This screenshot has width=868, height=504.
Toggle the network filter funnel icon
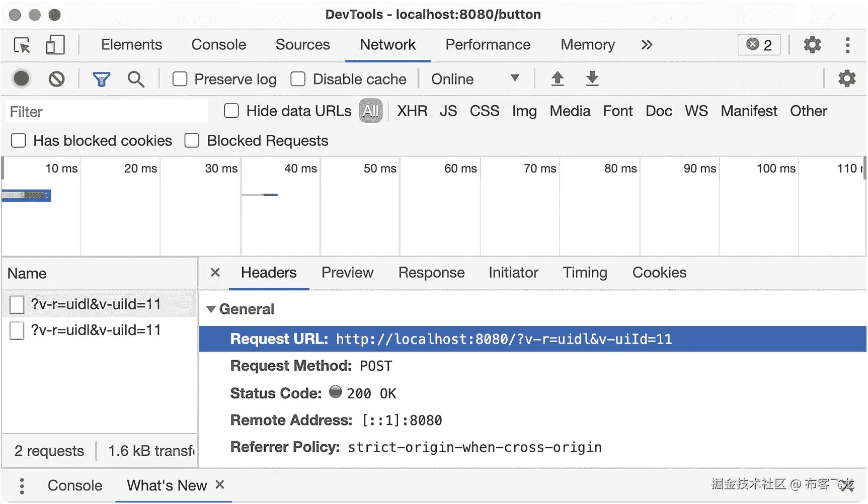(x=101, y=79)
